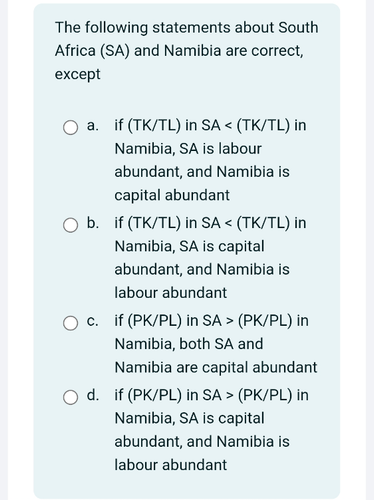Image resolution: width=374 pixels, height=500 pixels.
Task: Click option d's first line with (PK/PL)
Action: click(x=211, y=395)
